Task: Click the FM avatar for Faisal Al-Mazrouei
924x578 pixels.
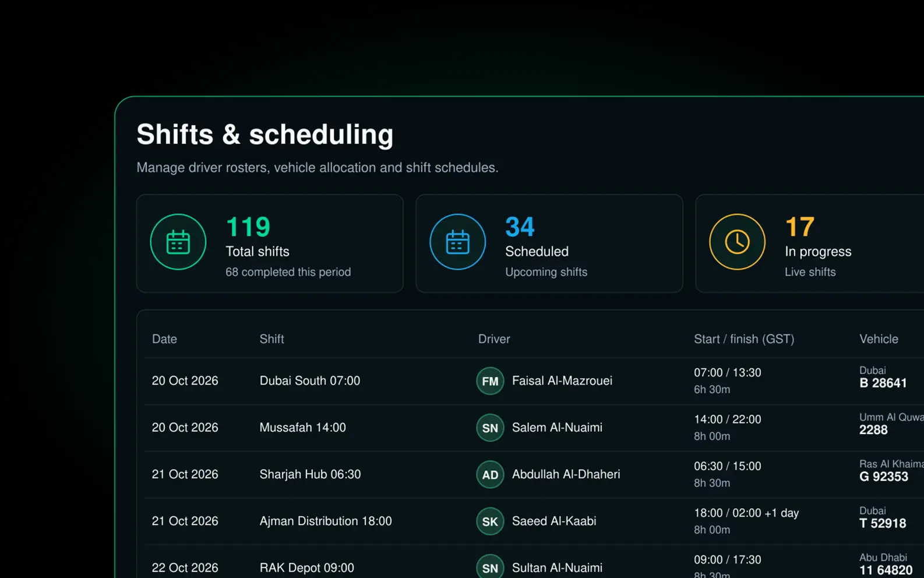Action: (490, 381)
